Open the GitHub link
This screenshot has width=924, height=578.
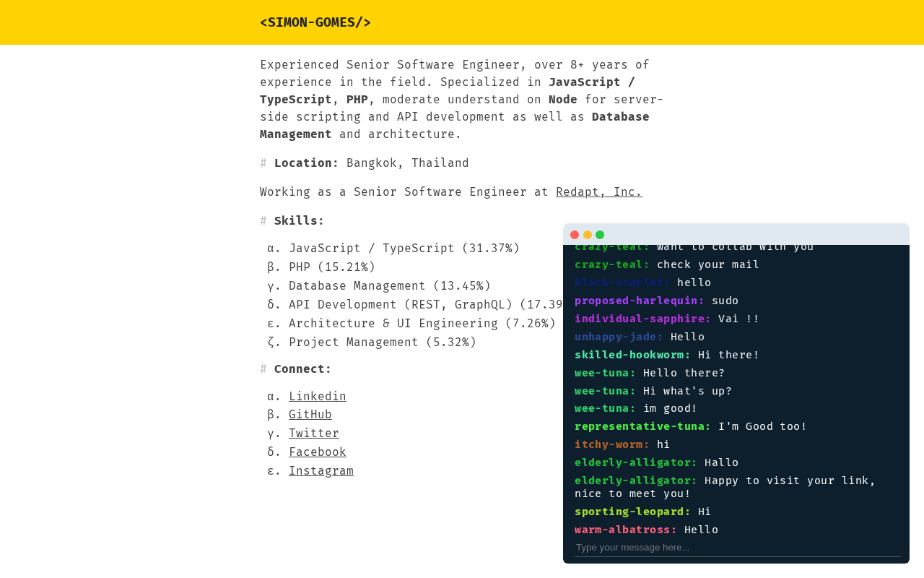[310, 415]
